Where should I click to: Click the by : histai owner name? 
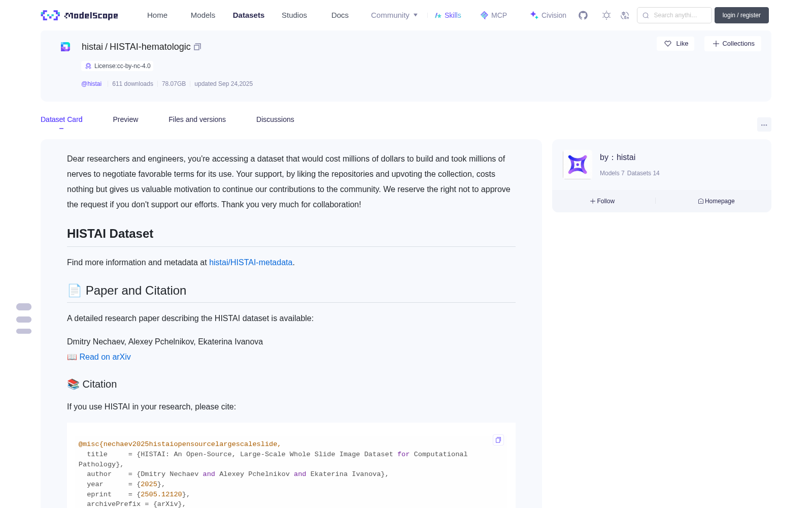618,157
